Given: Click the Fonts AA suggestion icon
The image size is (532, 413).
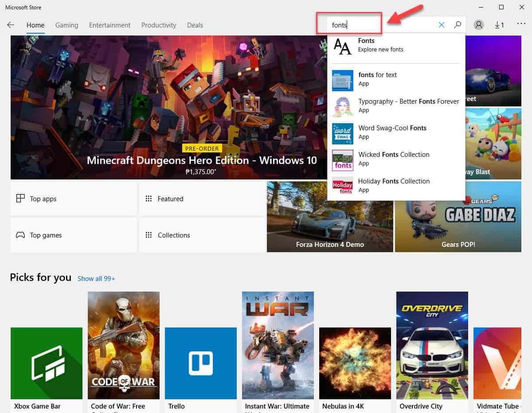Looking at the screenshot, I should (x=342, y=46).
